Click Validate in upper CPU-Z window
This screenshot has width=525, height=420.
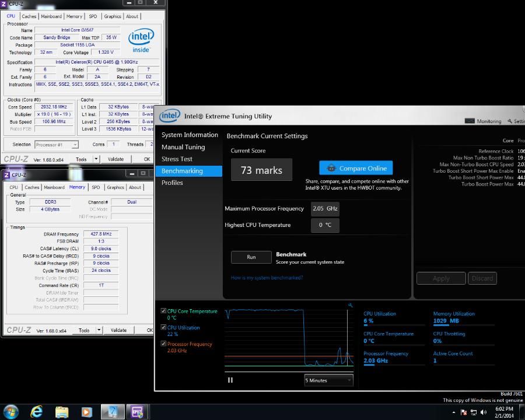(116, 159)
